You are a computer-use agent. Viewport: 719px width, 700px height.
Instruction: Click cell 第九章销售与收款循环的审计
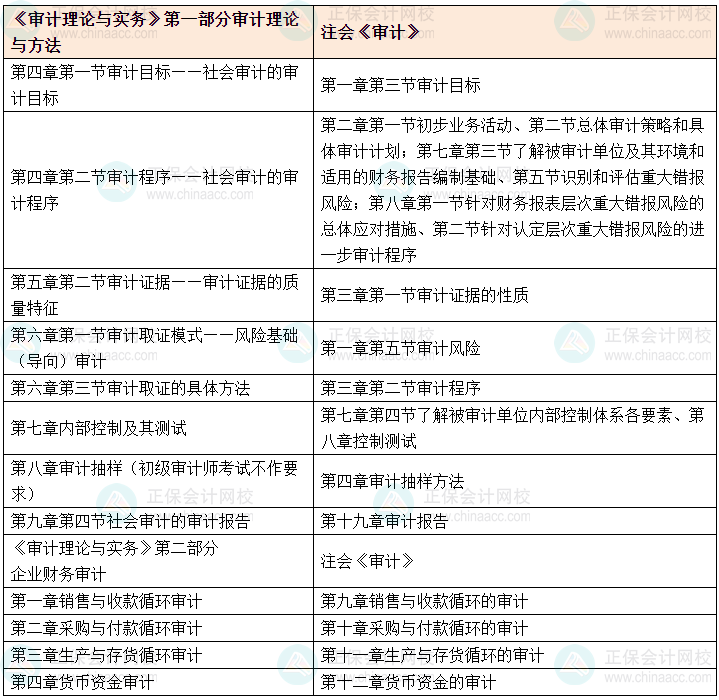514,601
